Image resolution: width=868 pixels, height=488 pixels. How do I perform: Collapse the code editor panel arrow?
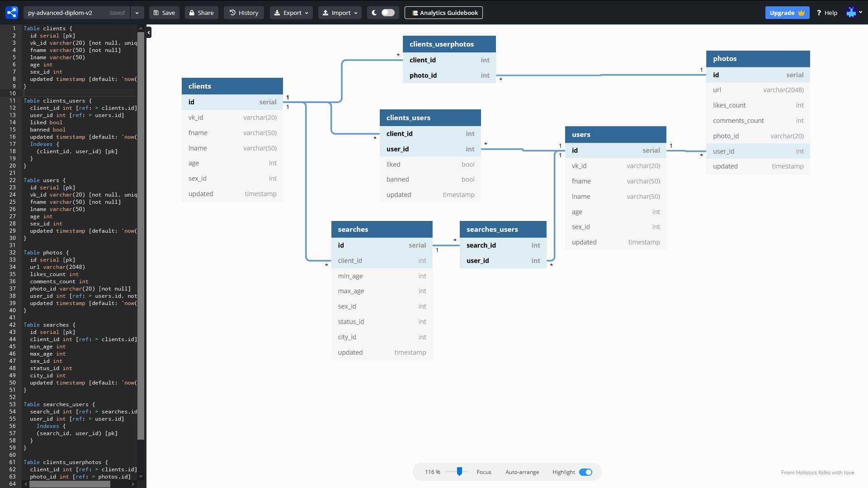coord(149,32)
